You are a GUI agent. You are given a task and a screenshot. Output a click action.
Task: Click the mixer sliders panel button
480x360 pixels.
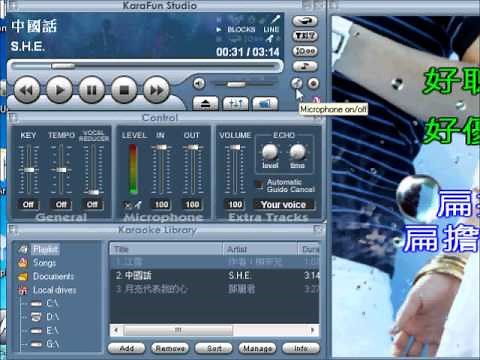coord(235,104)
